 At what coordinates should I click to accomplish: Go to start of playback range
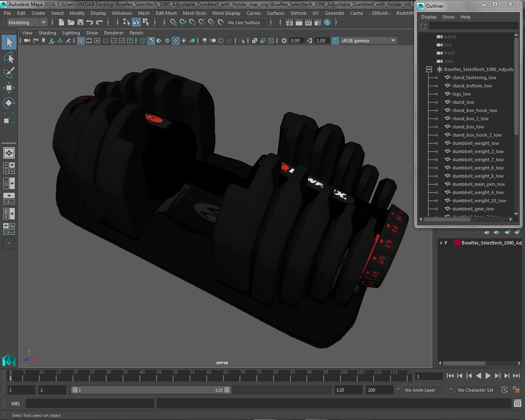(450, 376)
